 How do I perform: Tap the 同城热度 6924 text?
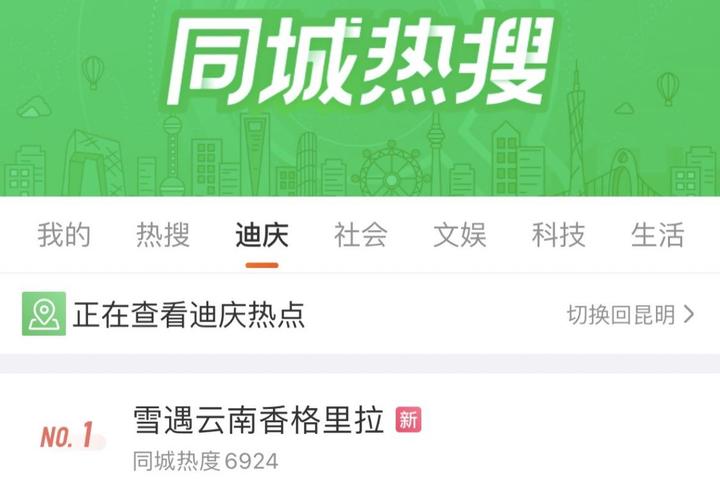(x=206, y=461)
